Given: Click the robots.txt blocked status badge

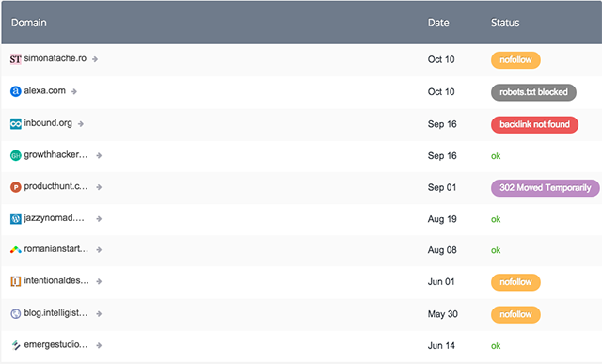Looking at the screenshot, I should 533,92.
